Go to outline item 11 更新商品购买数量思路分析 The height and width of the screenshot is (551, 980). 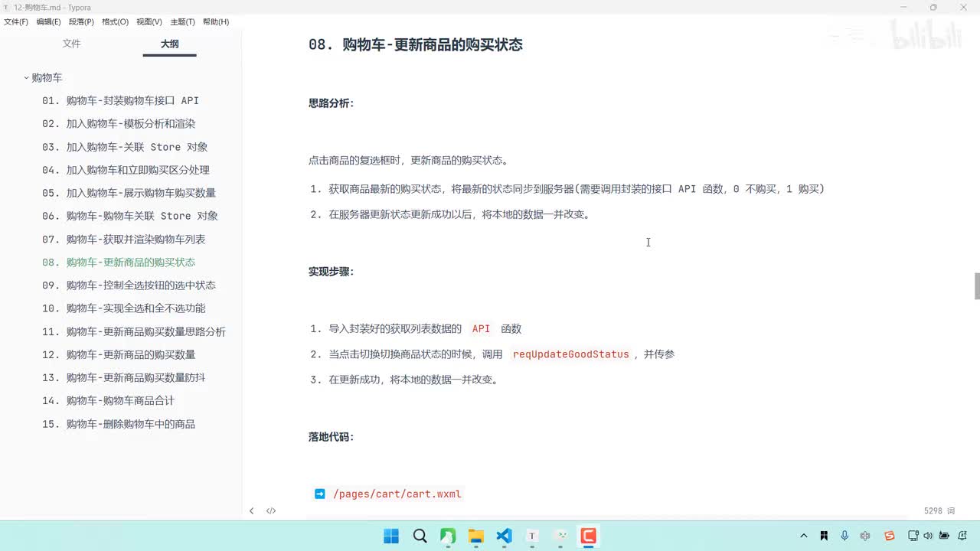coord(134,331)
